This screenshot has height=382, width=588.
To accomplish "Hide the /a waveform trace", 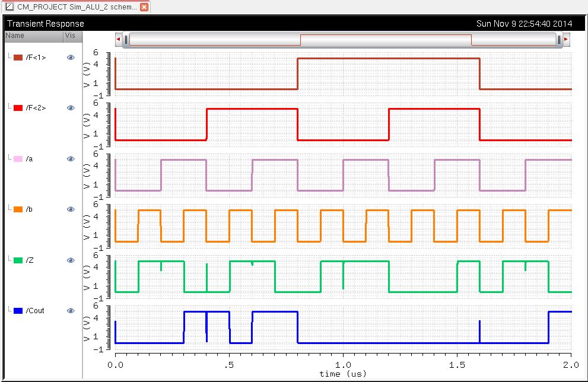I will (71, 159).
